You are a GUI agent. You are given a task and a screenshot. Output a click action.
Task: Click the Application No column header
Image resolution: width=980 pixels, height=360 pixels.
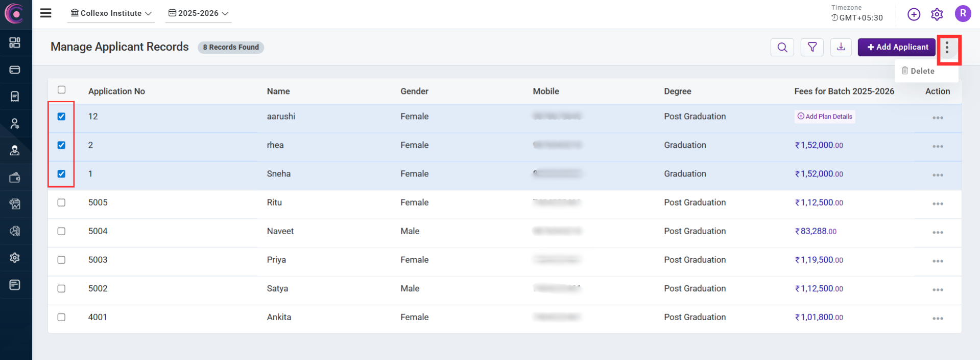[x=116, y=91]
